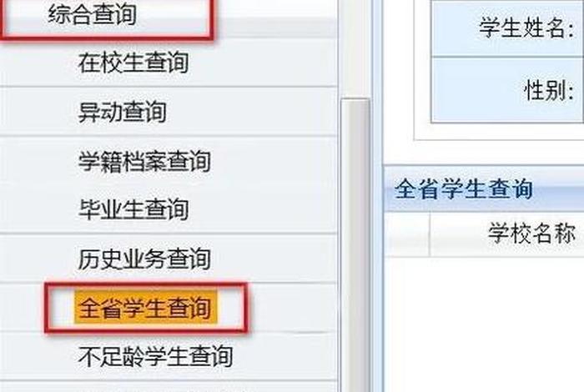Open 在校生查询 in the sidebar
The image size is (584, 392).
pos(133,63)
